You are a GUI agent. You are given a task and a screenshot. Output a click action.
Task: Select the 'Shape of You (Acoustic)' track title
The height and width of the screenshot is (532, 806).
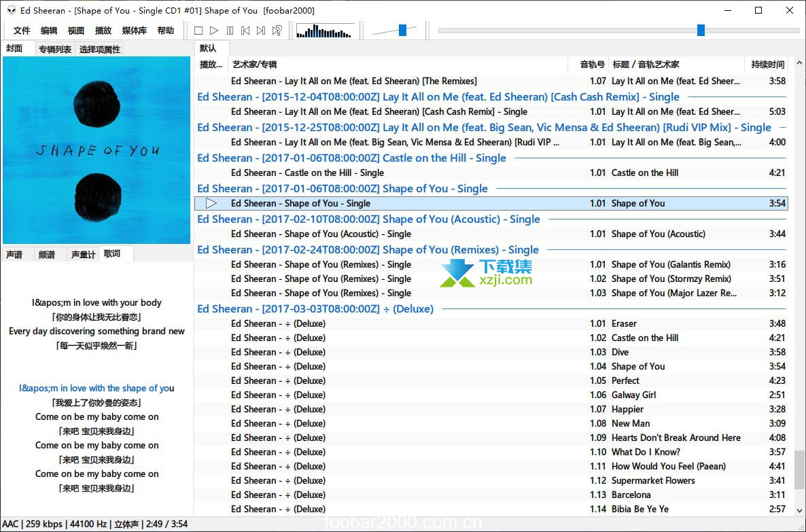[x=659, y=234]
